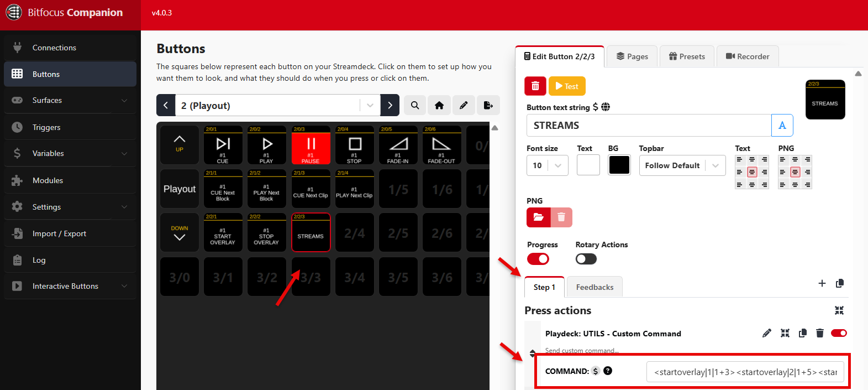868x390 pixels.
Task: Expand the Settings sidebar section
Action: 70,207
